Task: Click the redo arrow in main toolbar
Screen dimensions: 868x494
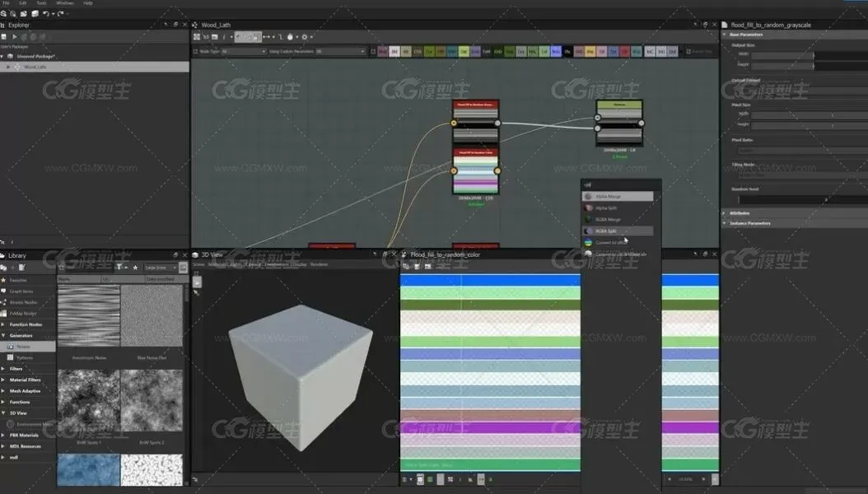Action: (x=60, y=14)
